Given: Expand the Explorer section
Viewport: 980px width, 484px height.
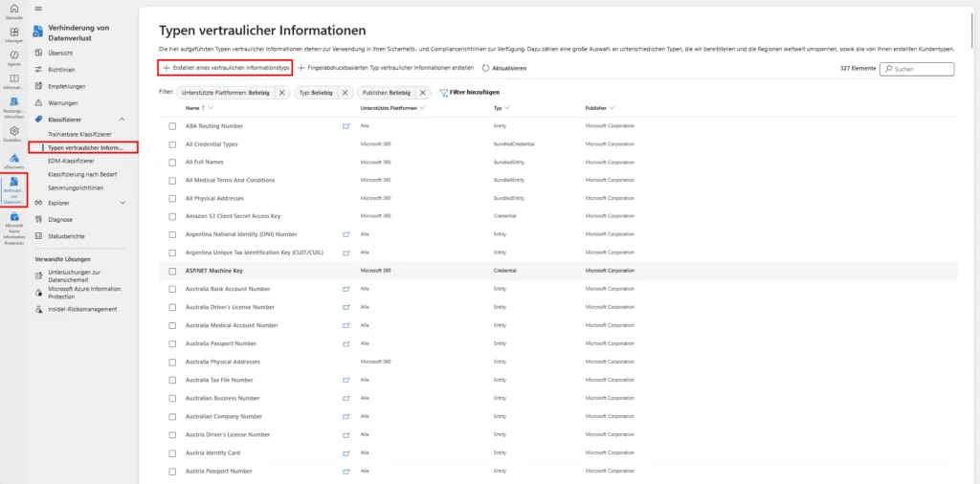Looking at the screenshot, I should tap(122, 203).
